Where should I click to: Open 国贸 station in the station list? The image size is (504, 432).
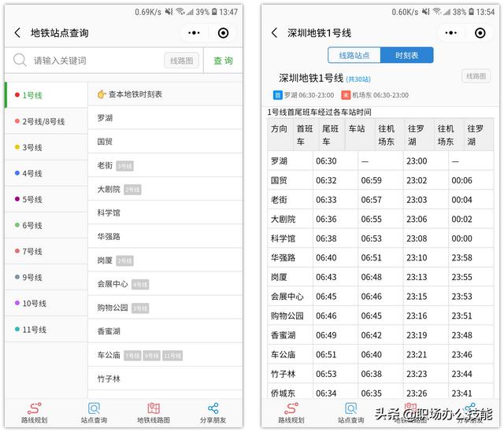coord(165,142)
